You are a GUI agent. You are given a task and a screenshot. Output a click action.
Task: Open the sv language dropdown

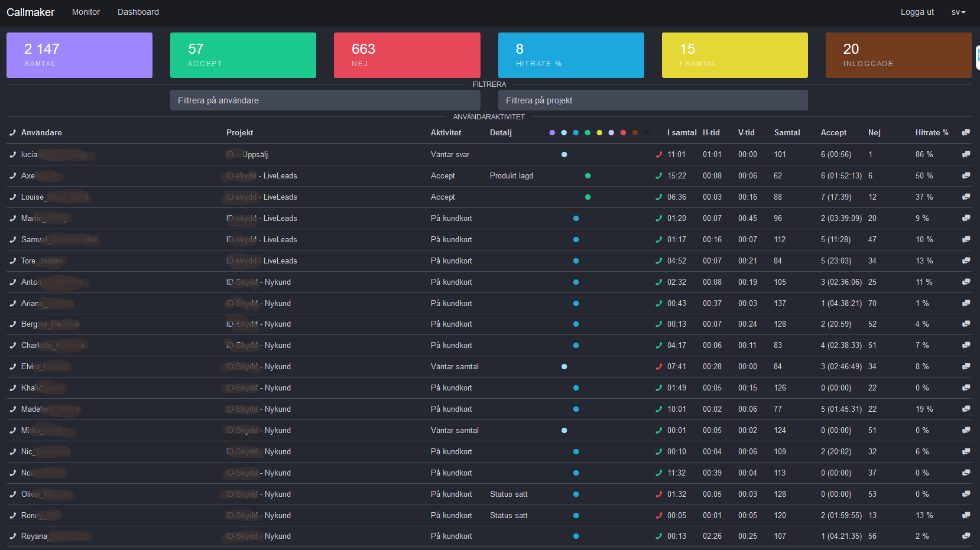(958, 12)
